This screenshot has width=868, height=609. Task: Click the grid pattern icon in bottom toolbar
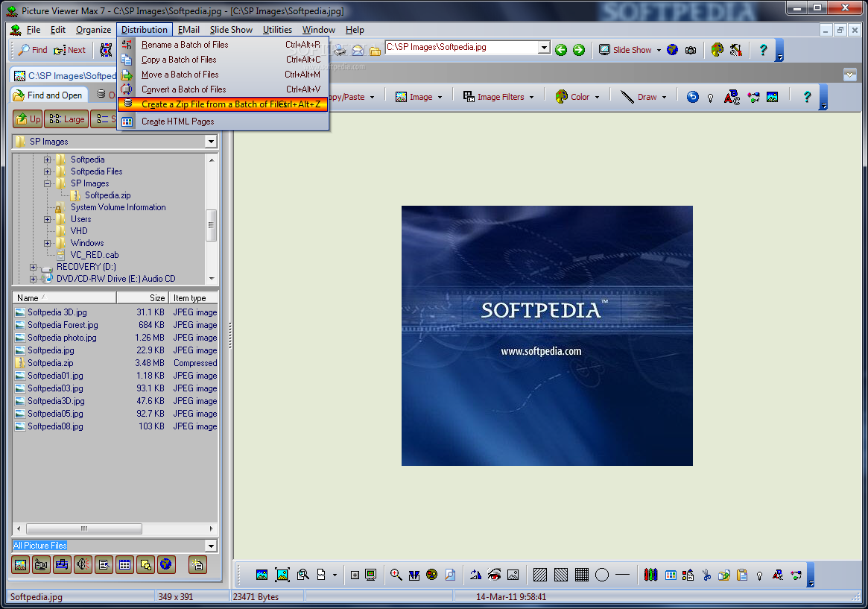click(x=581, y=575)
